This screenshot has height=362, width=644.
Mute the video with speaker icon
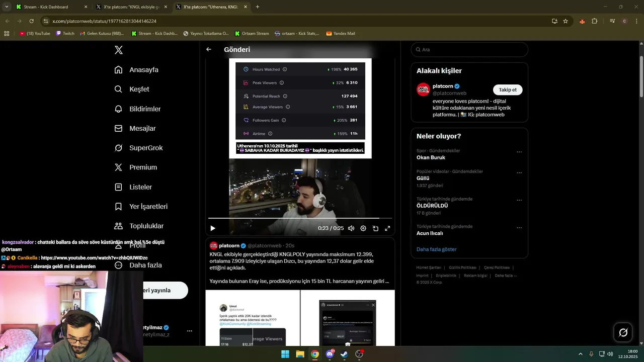tap(351, 228)
